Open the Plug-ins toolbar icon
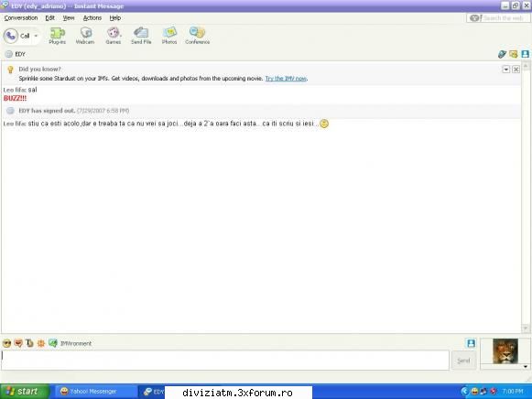Viewport: 532px width, 399px height. tap(58, 36)
